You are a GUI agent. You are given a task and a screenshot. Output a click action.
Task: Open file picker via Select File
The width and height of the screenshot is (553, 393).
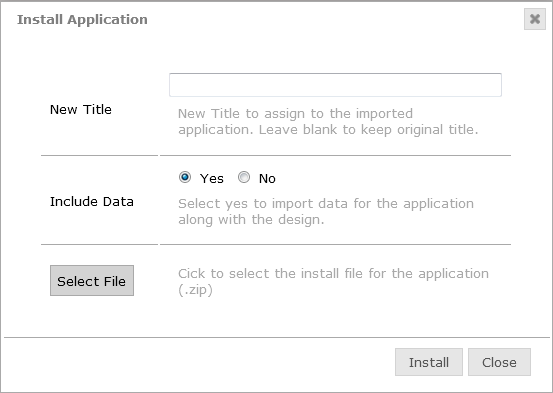tap(92, 280)
